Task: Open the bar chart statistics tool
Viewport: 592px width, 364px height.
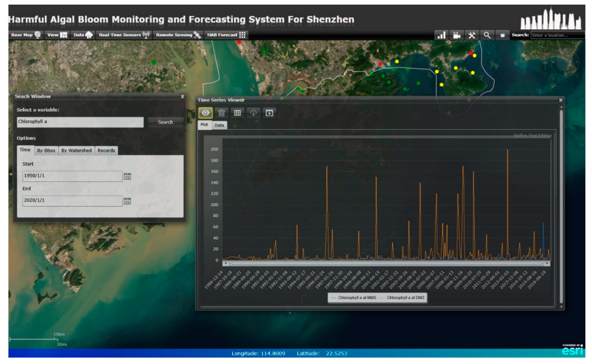Action: tap(441, 35)
